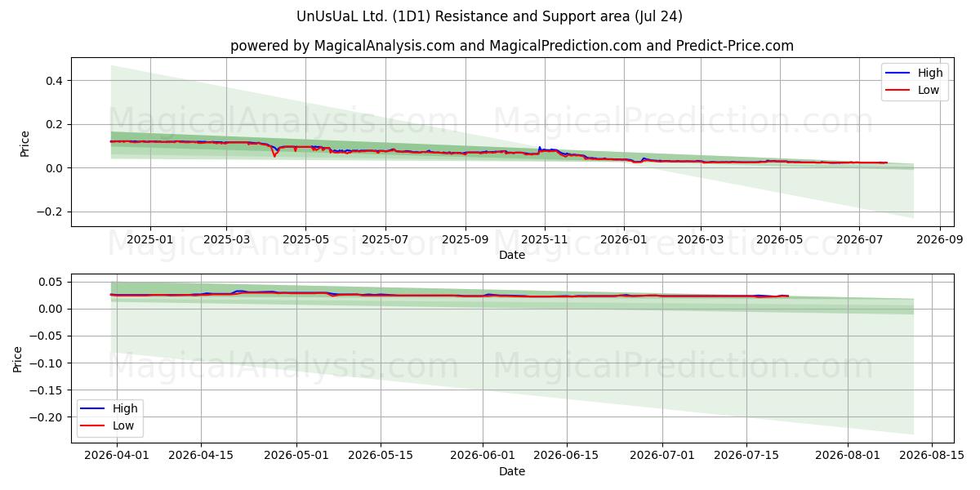The image size is (980, 490).
Task: Click the 'Price' y-axis title of the bottom chart
Action: [19, 359]
